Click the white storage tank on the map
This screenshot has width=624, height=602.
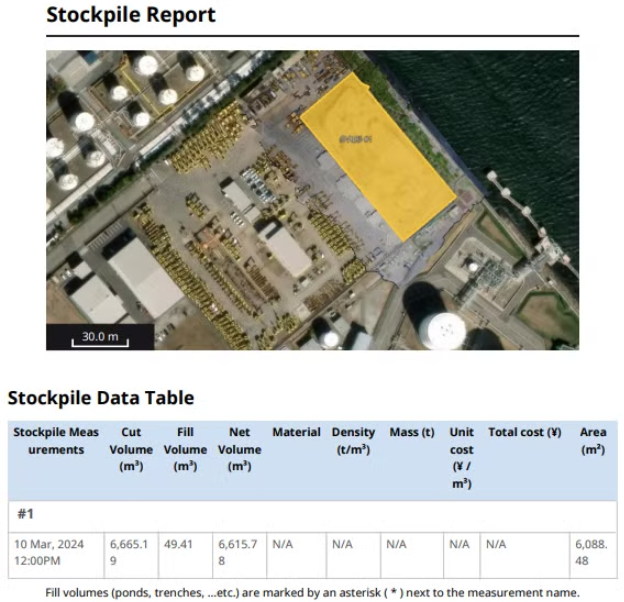point(441,327)
